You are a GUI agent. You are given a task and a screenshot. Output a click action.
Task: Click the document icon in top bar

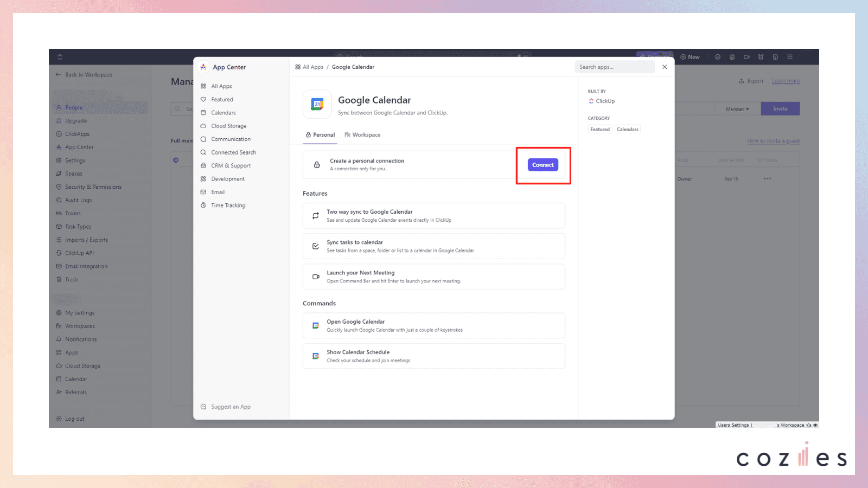[x=776, y=57]
